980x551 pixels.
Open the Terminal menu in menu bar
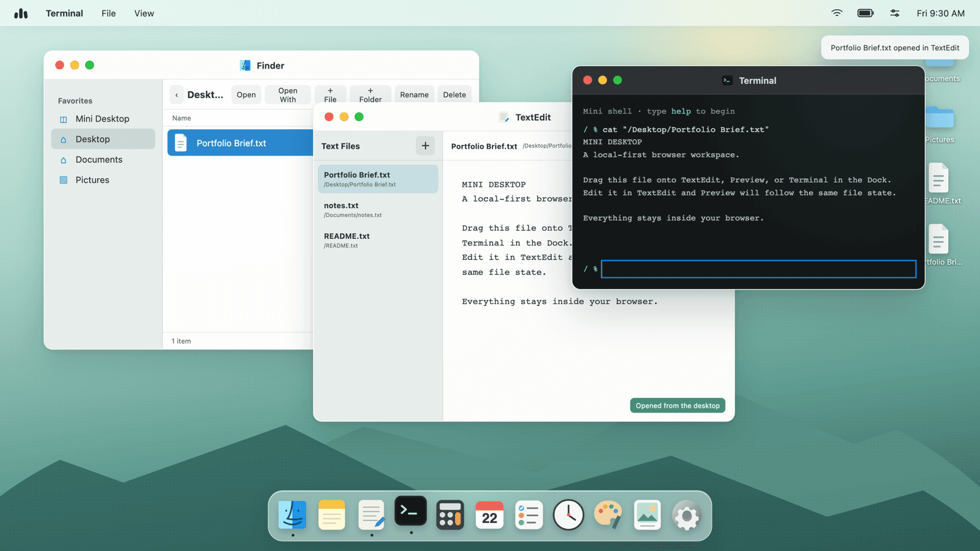coord(64,13)
